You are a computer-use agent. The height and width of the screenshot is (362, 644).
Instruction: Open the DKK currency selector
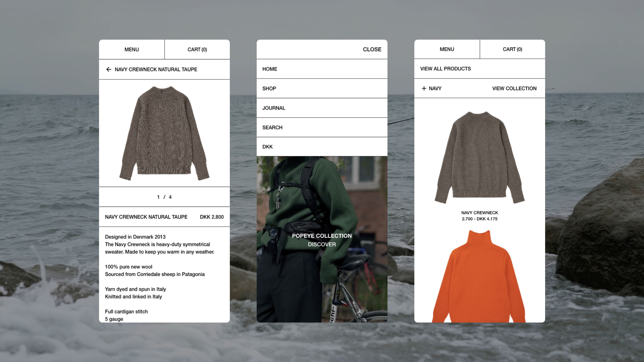pyautogui.click(x=322, y=147)
